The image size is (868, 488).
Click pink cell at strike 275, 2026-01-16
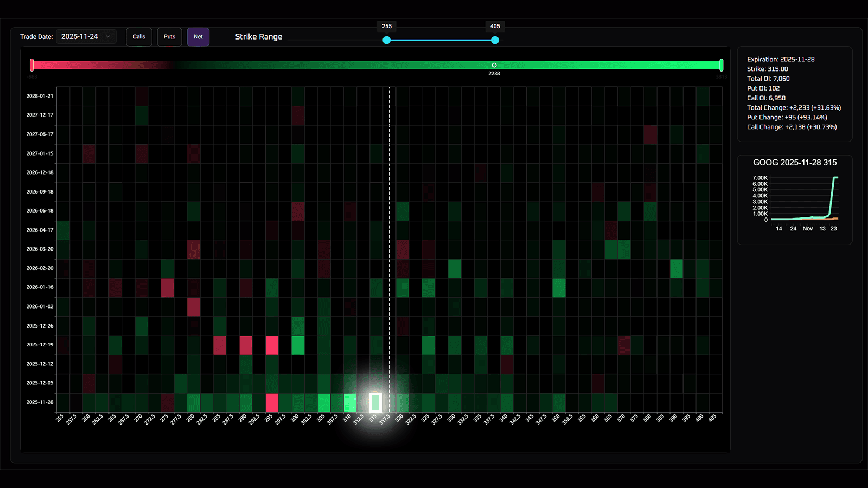168,287
